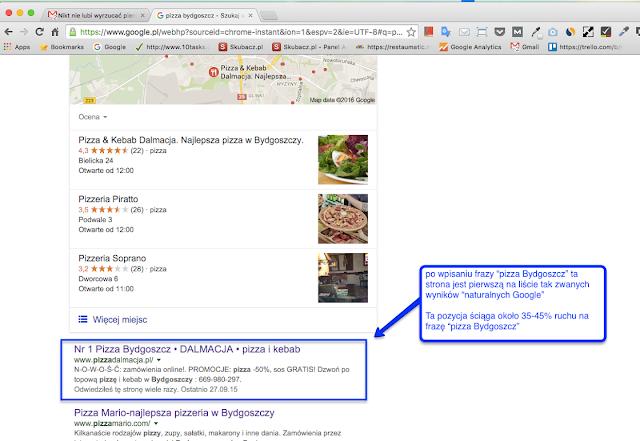Click the interior photo for Pizzeria Soprano
The width and height of the screenshot is (640, 441).
click(343, 278)
